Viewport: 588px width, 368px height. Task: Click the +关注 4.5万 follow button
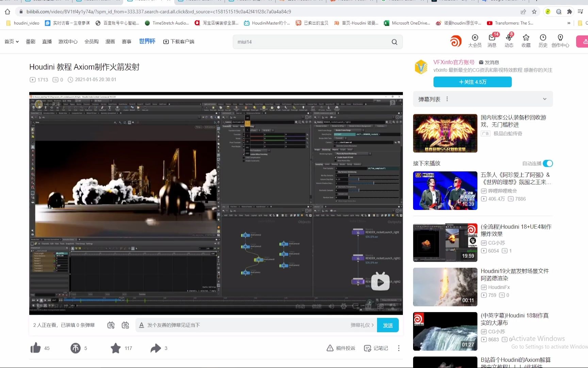click(472, 82)
